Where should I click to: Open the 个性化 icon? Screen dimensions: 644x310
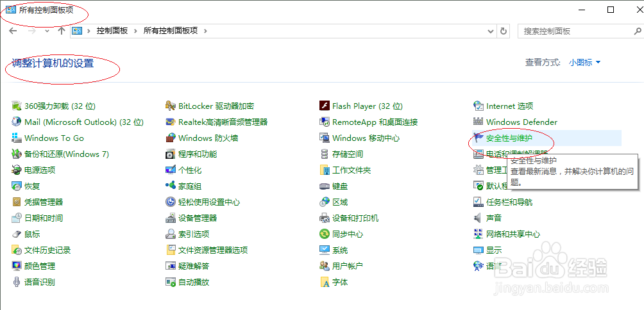(171, 170)
